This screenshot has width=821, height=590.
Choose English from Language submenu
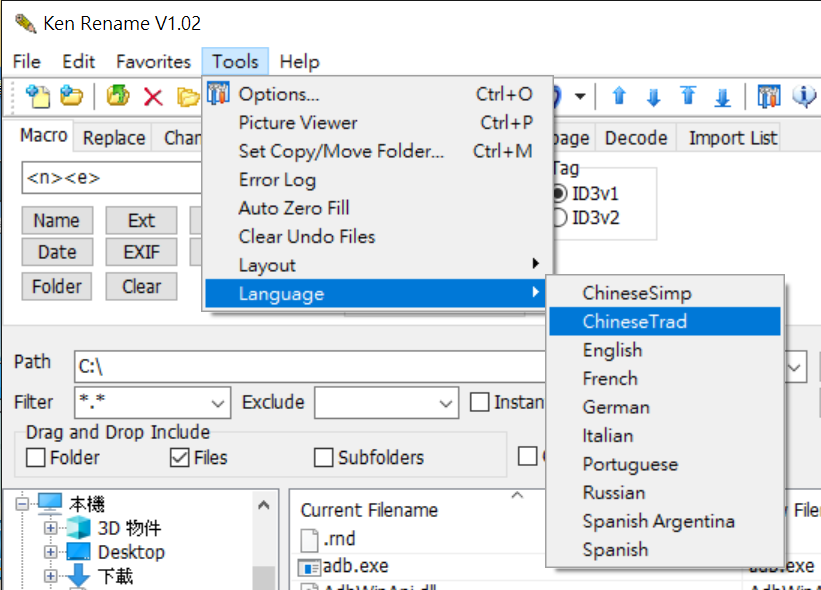click(x=664, y=350)
